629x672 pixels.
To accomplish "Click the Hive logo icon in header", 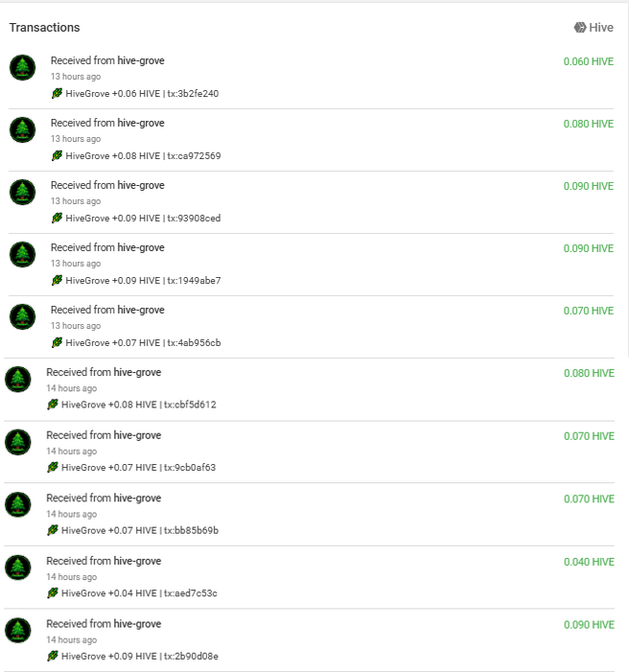I will pos(580,28).
